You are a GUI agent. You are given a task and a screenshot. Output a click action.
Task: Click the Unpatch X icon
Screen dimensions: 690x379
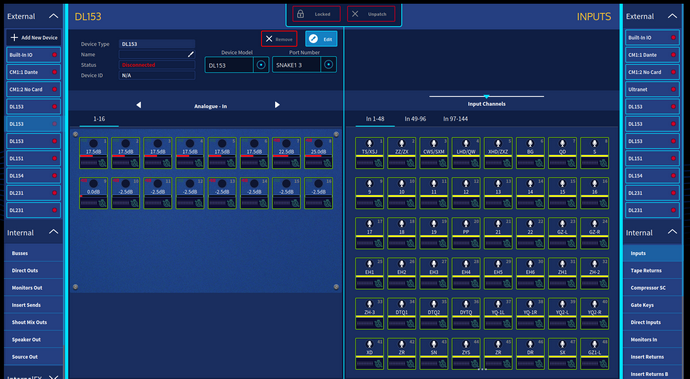coord(355,14)
